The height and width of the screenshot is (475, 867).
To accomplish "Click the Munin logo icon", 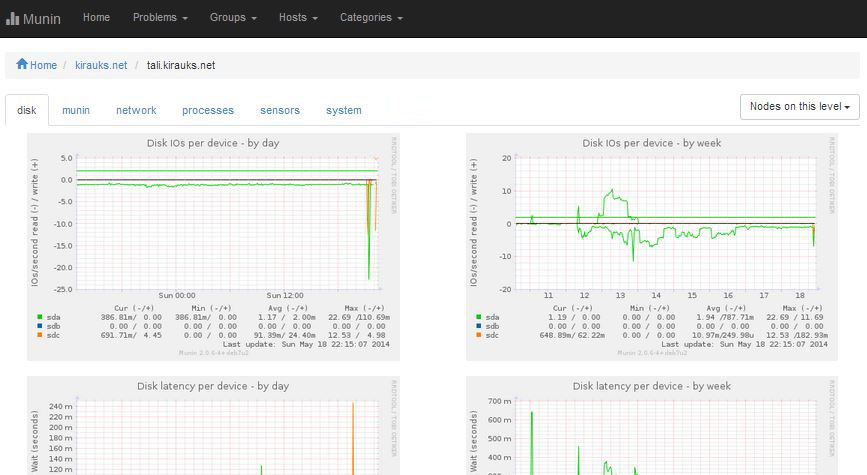I will coord(13,18).
